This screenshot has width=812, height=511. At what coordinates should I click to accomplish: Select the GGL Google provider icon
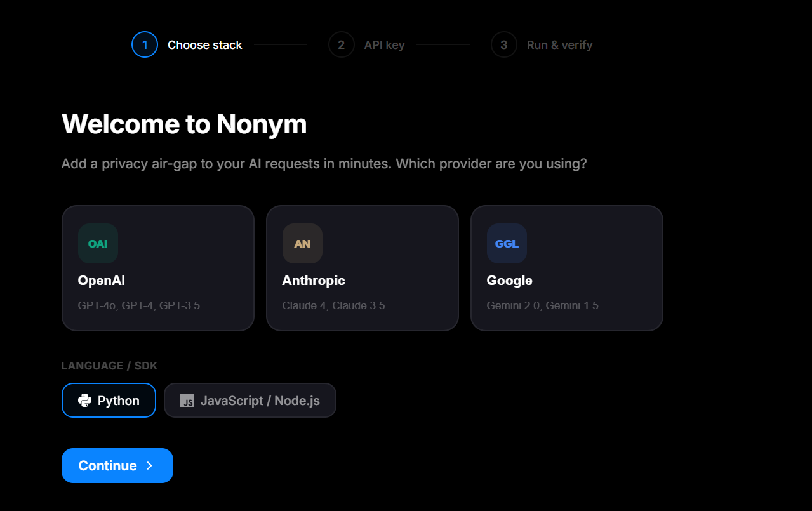pyautogui.click(x=507, y=243)
